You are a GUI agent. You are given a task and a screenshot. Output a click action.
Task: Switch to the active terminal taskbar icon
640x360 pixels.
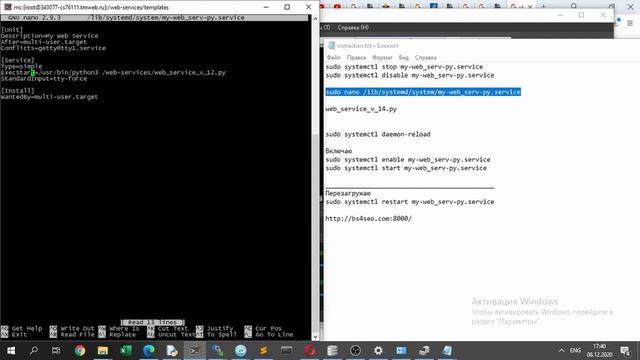(195, 350)
